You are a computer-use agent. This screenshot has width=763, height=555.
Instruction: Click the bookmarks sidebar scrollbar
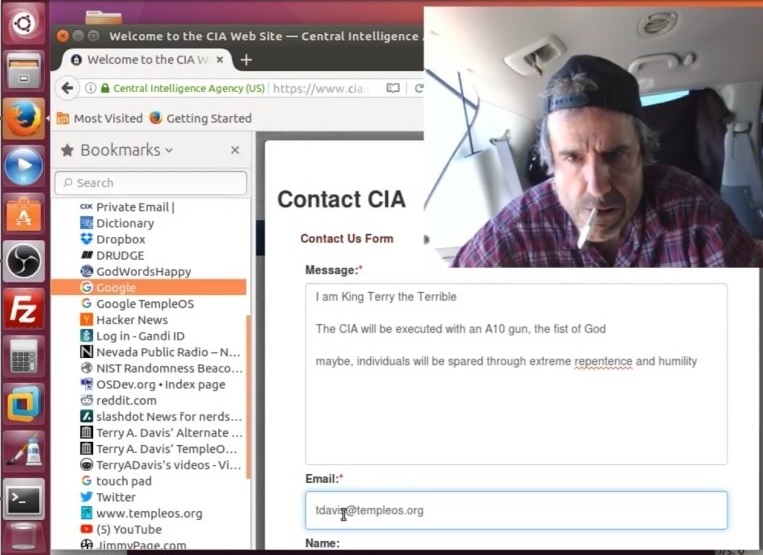coord(249,396)
